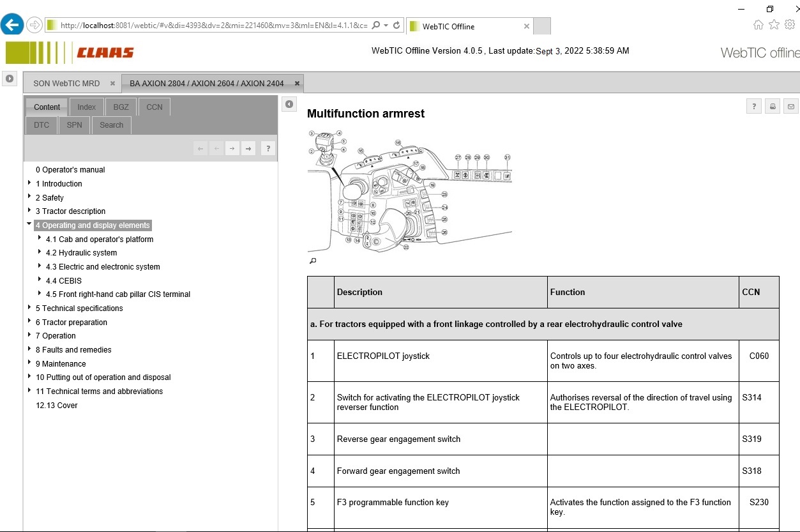Click the multifunction armrest diagram image
The width and height of the screenshot is (800, 532).
(x=410, y=190)
